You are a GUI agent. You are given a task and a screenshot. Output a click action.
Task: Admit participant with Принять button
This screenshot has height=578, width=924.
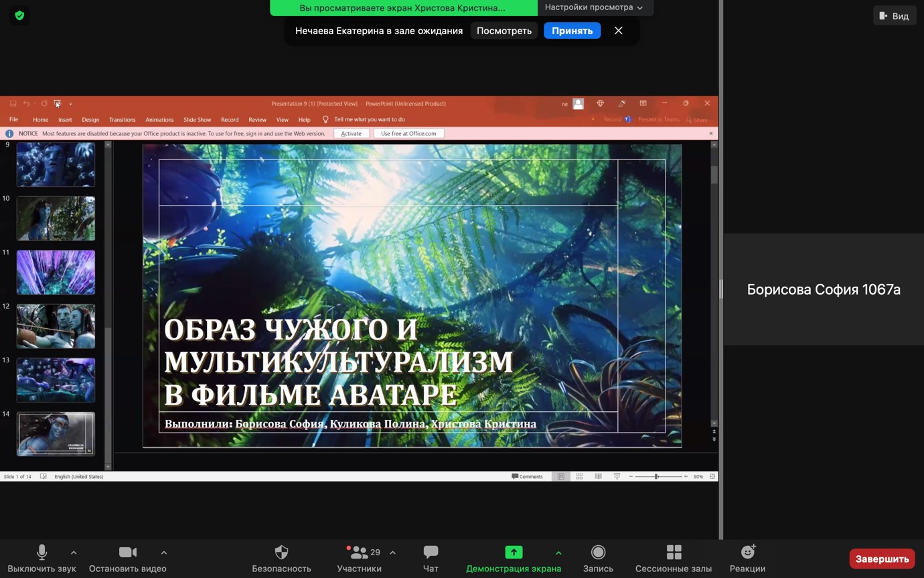click(572, 31)
